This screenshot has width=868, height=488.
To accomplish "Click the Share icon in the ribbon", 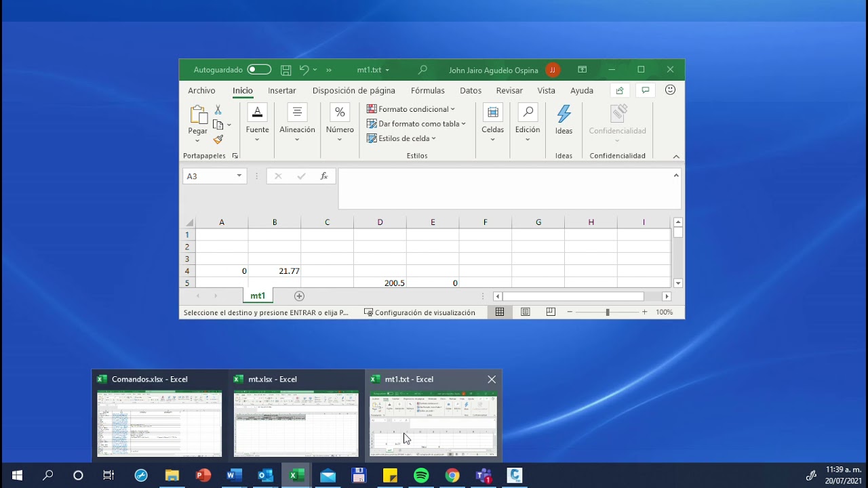I will click(619, 90).
